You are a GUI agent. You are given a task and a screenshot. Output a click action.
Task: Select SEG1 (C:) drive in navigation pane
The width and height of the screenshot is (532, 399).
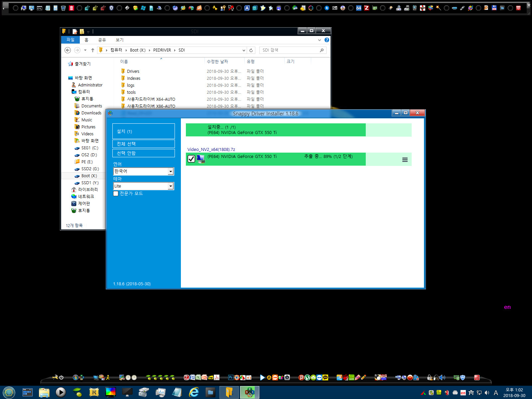(x=89, y=148)
